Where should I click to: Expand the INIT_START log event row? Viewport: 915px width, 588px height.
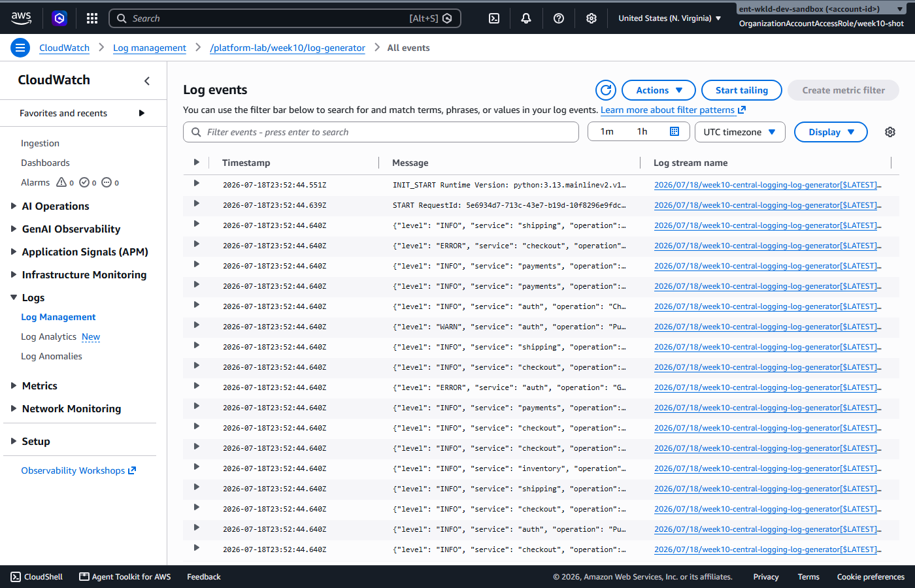click(x=196, y=184)
